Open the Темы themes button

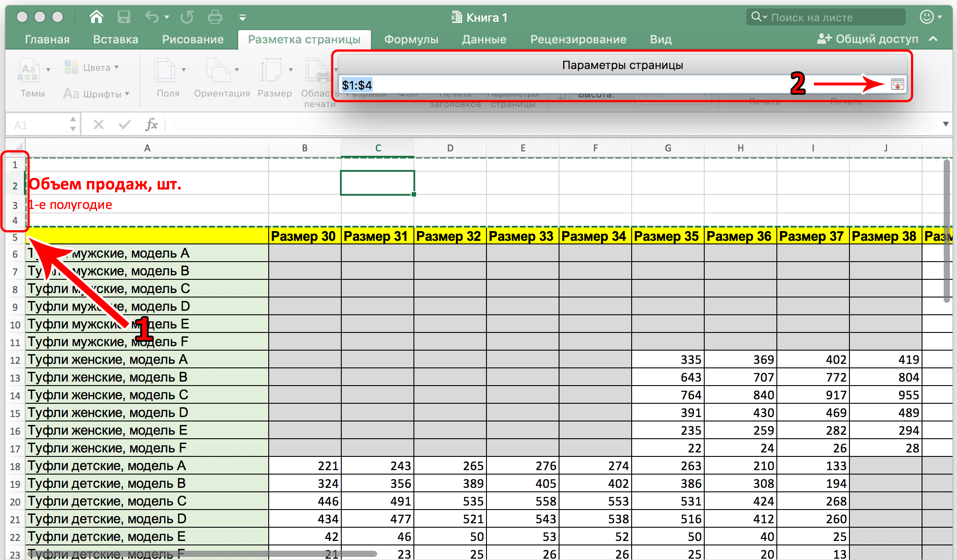coord(33,77)
